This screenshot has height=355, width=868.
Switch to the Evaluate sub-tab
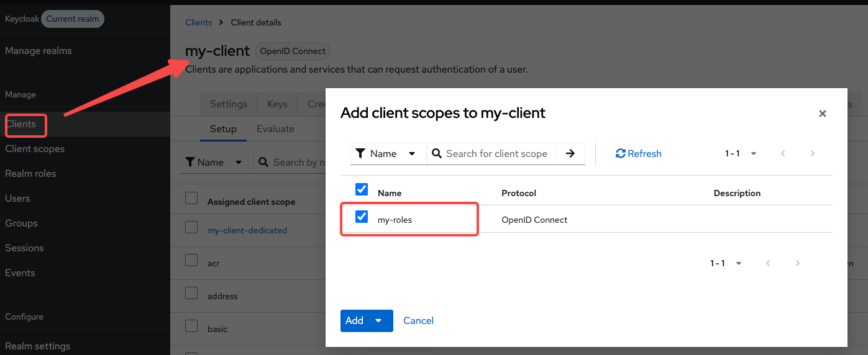(275, 129)
